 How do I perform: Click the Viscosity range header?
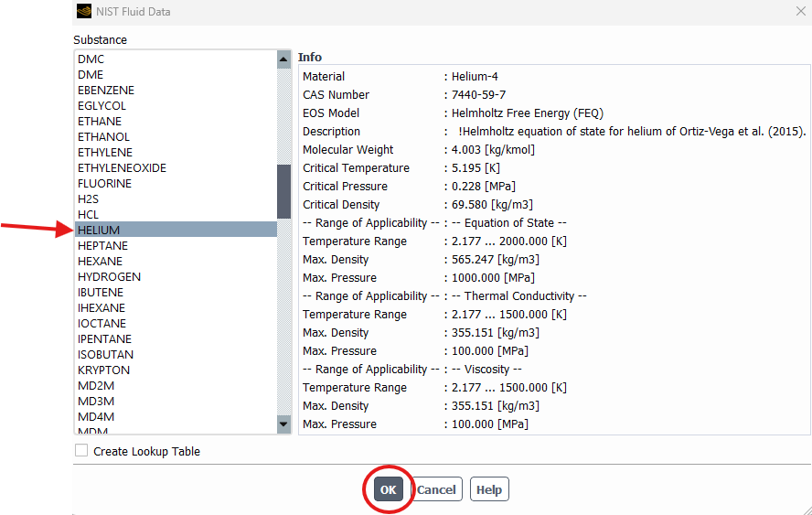pos(486,369)
